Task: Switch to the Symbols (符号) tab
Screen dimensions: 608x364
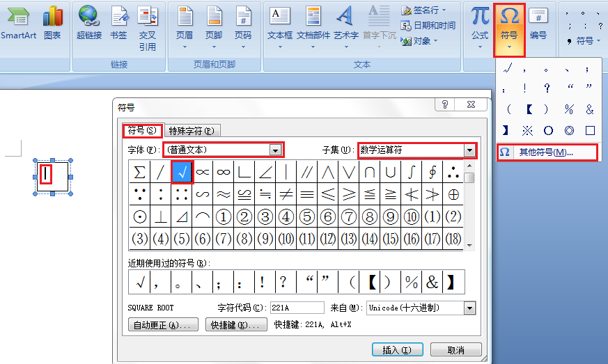Action: pyautogui.click(x=142, y=131)
